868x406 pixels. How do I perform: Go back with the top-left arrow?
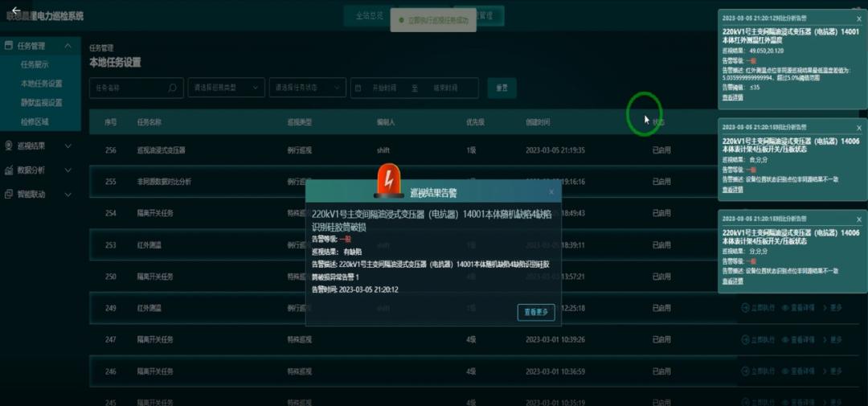click(15, 10)
